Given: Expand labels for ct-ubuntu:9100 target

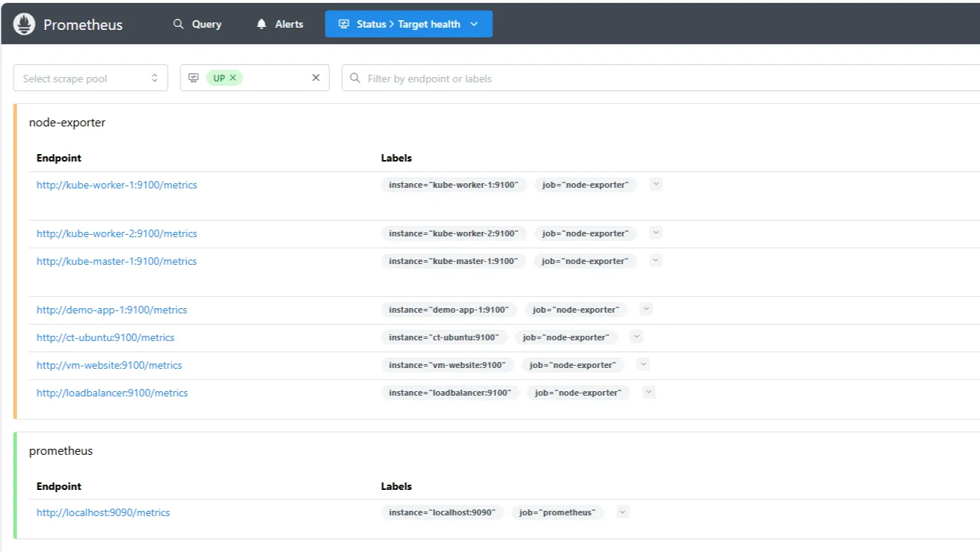Looking at the screenshot, I should coord(637,337).
